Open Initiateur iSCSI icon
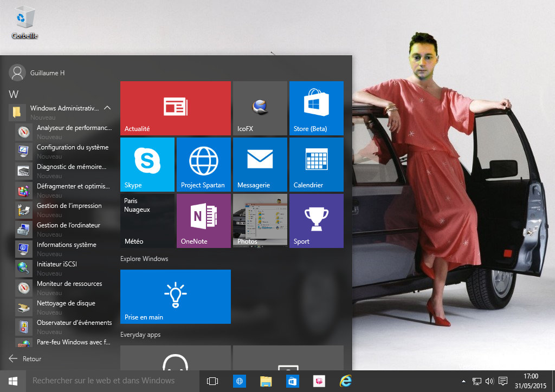The width and height of the screenshot is (555, 392). 24,269
